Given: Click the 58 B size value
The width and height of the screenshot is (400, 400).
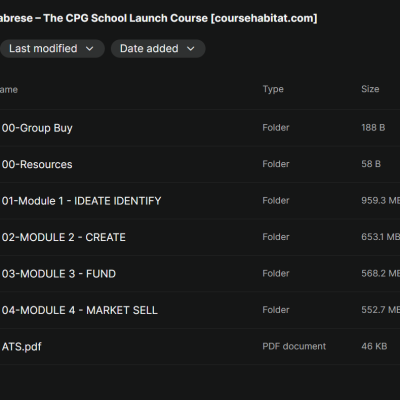Looking at the screenshot, I should 371,164.
